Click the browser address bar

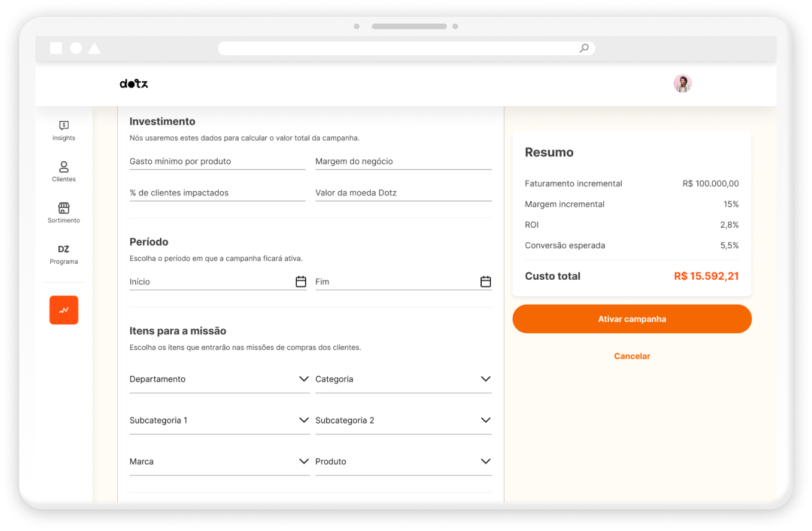pyautogui.click(x=407, y=48)
